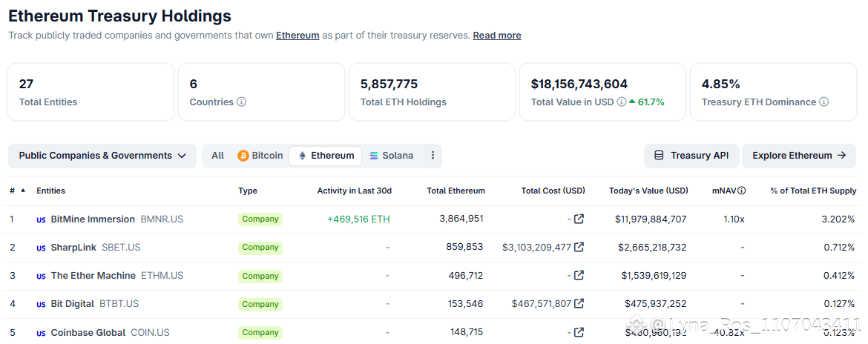Open the three-dot more coins menu
868x344 pixels.
click(x=433, y=156)
